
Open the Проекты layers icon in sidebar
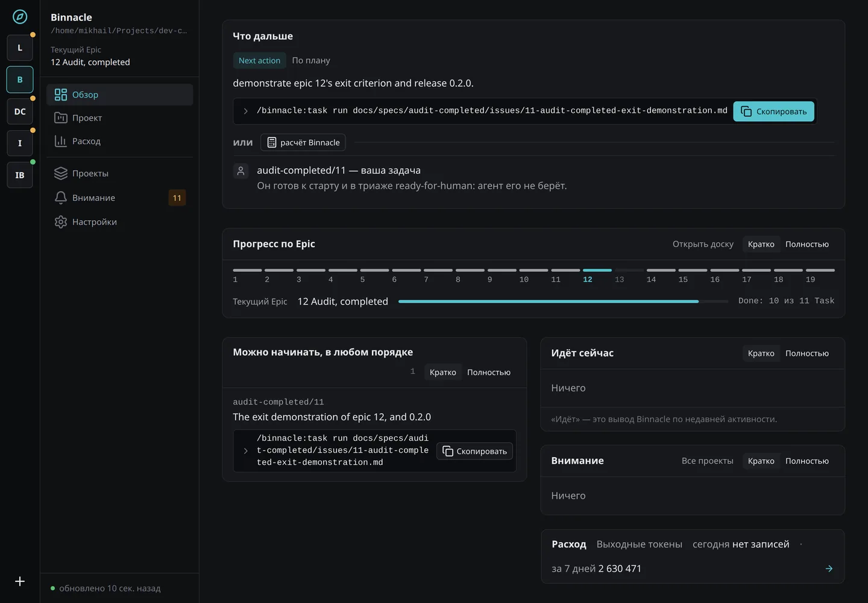coord(61,174)
